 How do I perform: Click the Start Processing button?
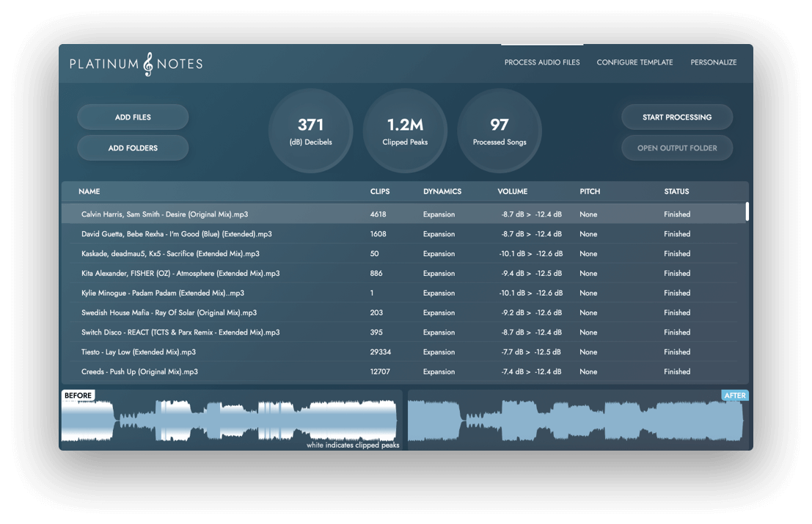coord(677,117)
